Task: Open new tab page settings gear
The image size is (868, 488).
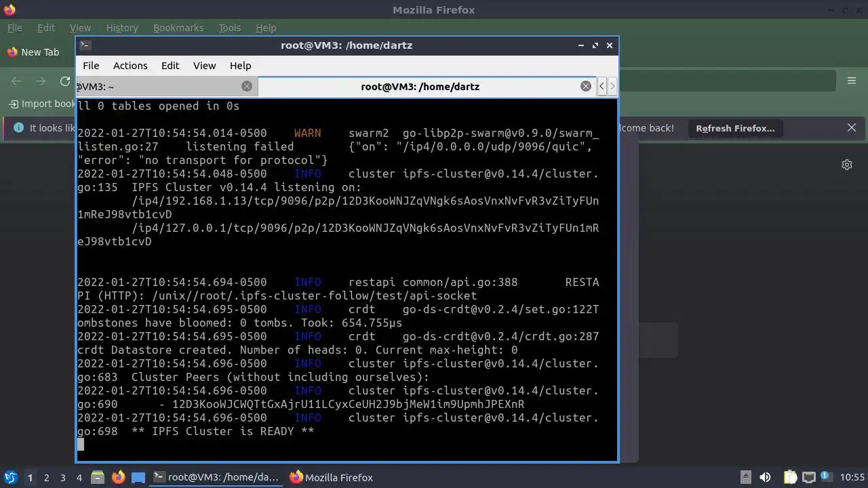Action: 847,165
